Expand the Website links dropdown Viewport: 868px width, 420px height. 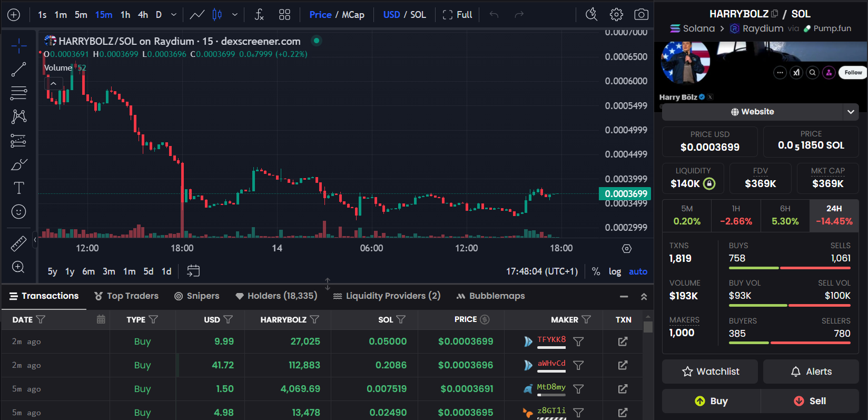(851, 112)
